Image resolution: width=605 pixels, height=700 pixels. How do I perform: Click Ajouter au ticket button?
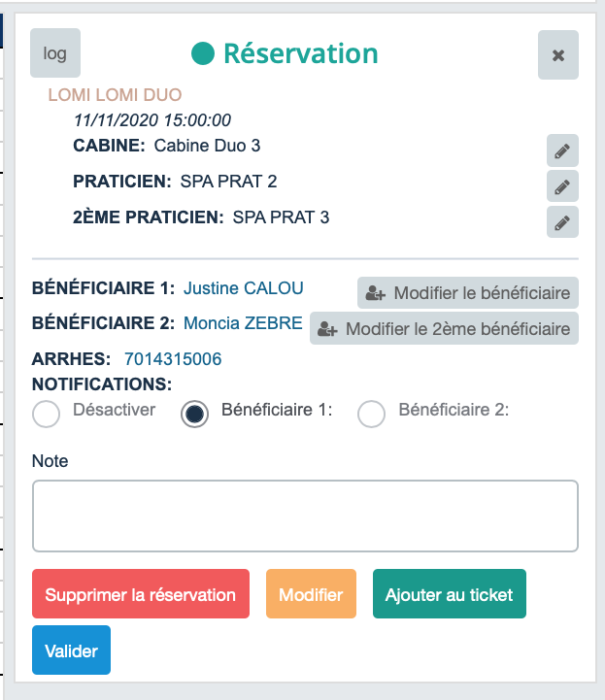click(449, 594)
